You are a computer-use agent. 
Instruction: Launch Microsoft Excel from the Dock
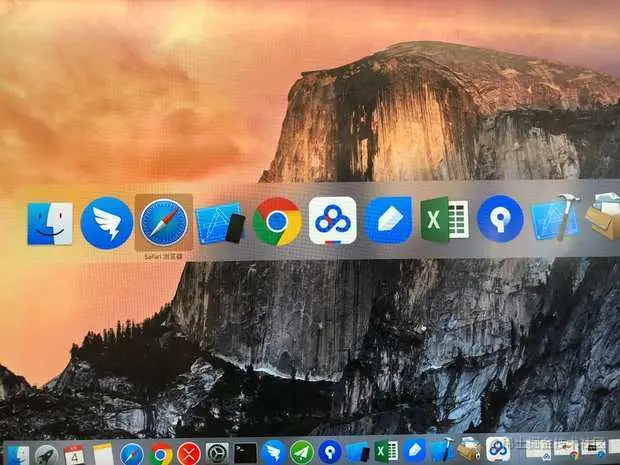(386, 451)
